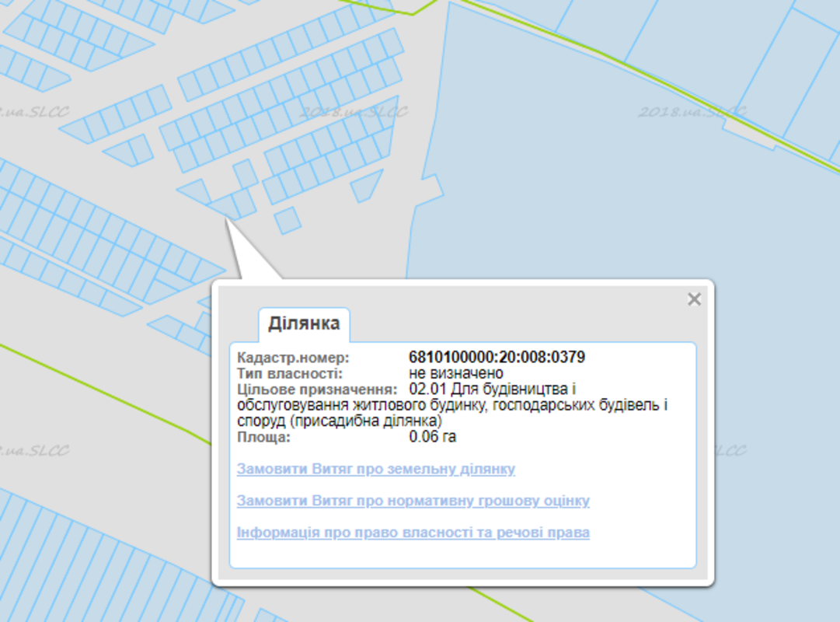Image resolution: width=840 pixels, height=622 pixels.
Task: Click the ownership value не визначено
Action: pos(455,374)
